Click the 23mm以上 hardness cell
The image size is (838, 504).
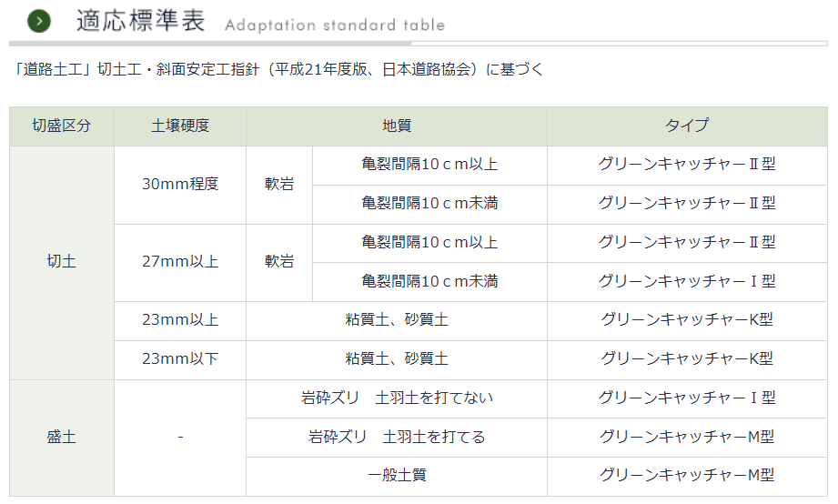[180, 320]
